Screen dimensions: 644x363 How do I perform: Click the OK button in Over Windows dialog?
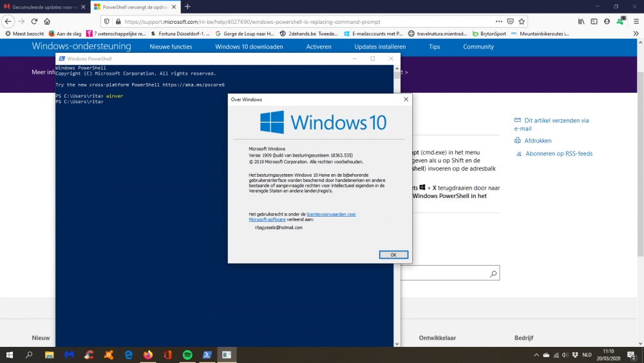[393, 255]
